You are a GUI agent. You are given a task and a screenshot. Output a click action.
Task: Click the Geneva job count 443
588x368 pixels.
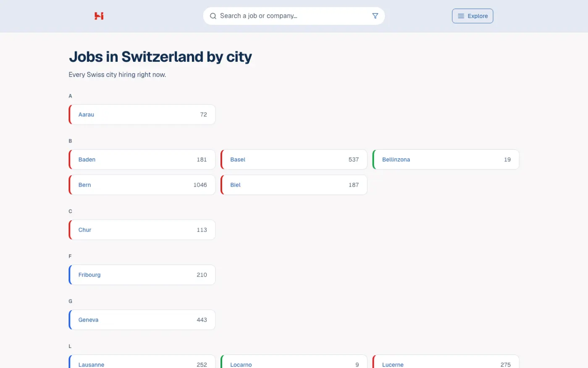tap(202, 320)
